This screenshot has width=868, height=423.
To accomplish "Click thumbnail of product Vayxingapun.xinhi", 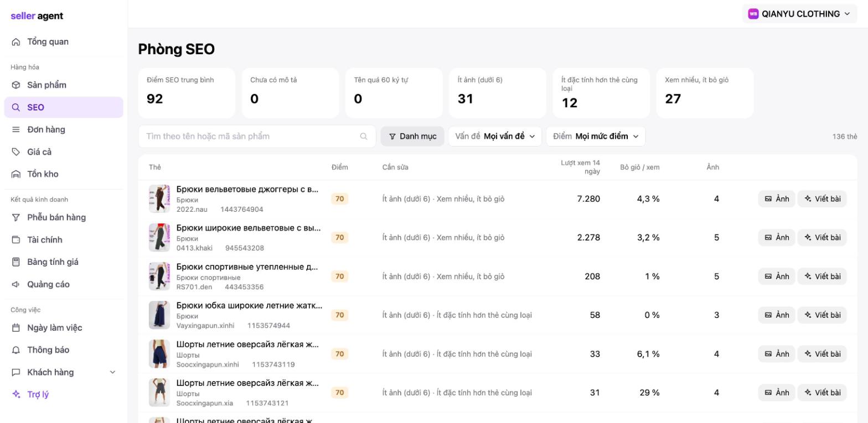I will pyautogui.click(x=159, y=315).
